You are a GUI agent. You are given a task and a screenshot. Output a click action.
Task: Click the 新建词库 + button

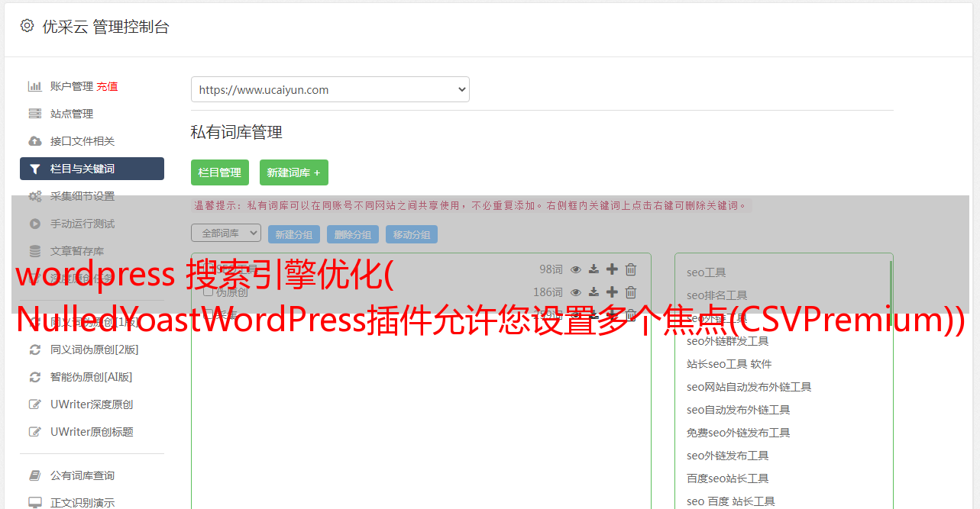tap(294, 172)
